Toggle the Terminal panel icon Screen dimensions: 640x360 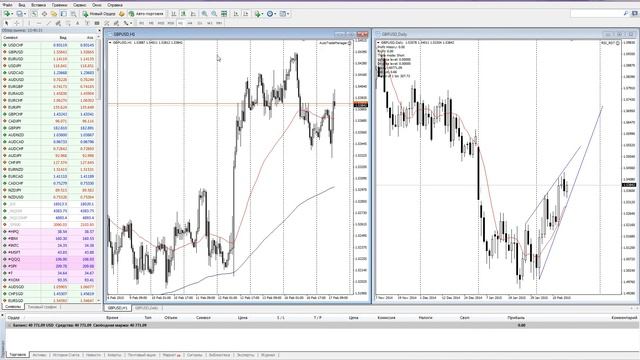(64, 13)
